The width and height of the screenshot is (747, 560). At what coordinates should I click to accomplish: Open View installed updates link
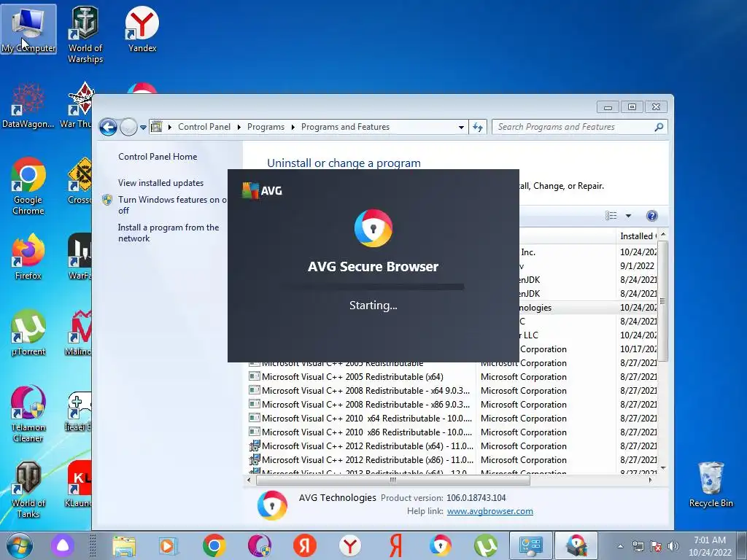tap(160, 183)
